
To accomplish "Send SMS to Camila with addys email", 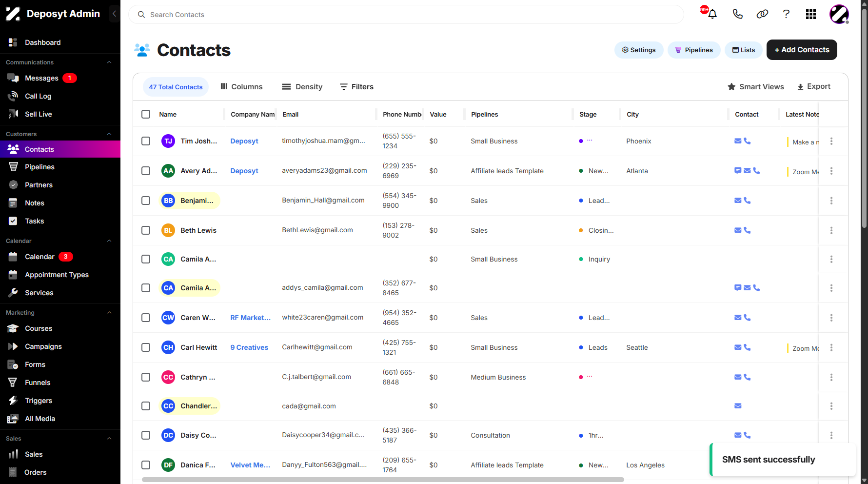I will [x=738, y=288].
